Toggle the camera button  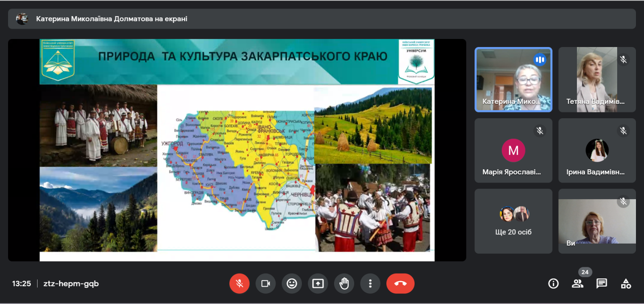pyautogui.click(x=266, y=283)
